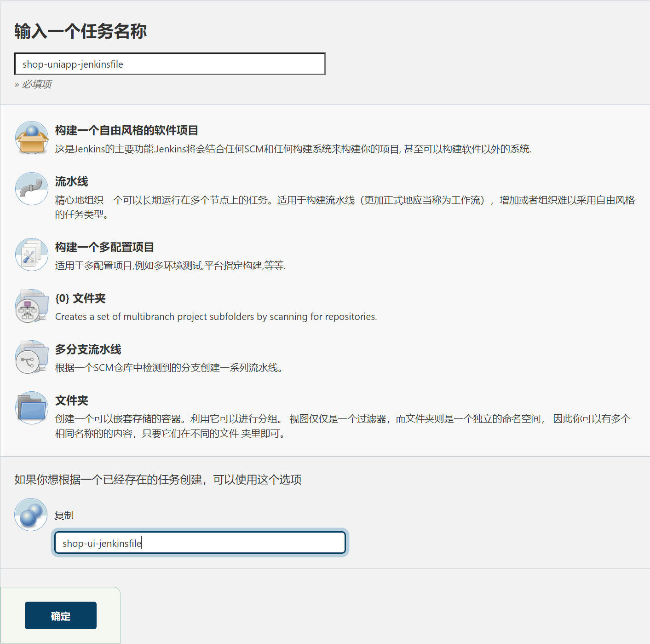Image resolution: width=650 pixels, height=644 pixels.
Task: Click the 必填项 required hint
Action: pos(33,84)
